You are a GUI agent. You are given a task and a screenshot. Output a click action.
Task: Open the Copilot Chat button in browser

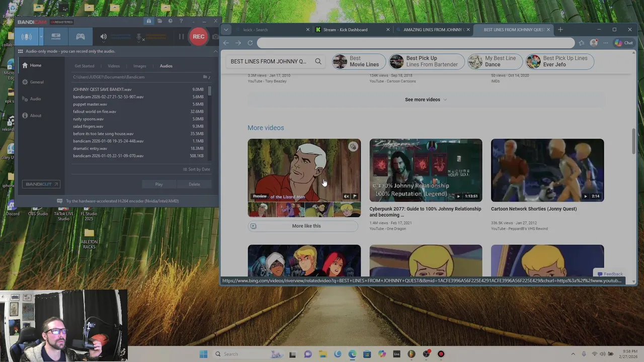[624, 43]
